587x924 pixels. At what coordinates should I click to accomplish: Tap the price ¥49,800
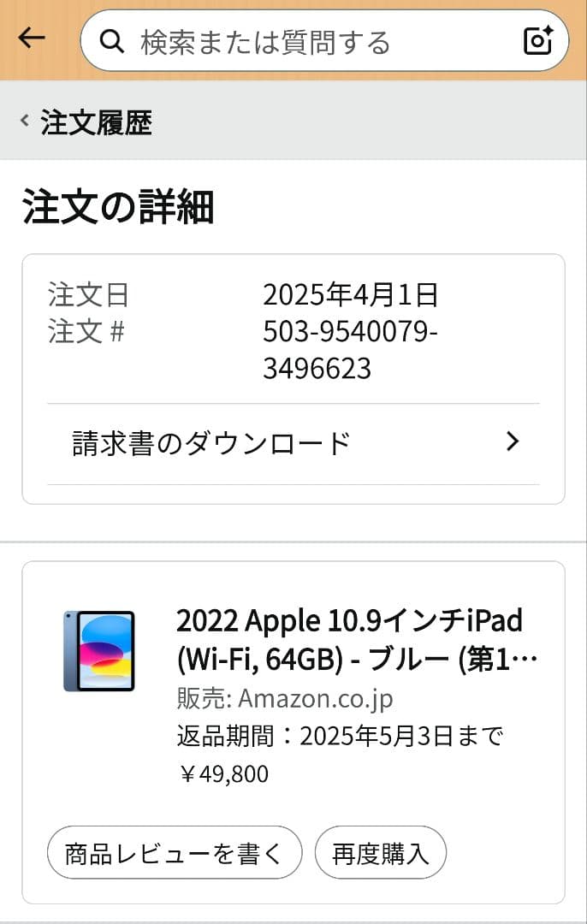click(228, 773)
